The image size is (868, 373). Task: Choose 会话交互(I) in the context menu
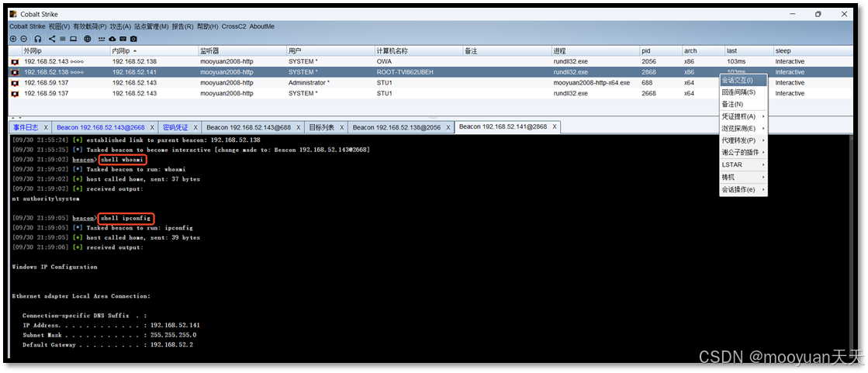pos(743,80)
